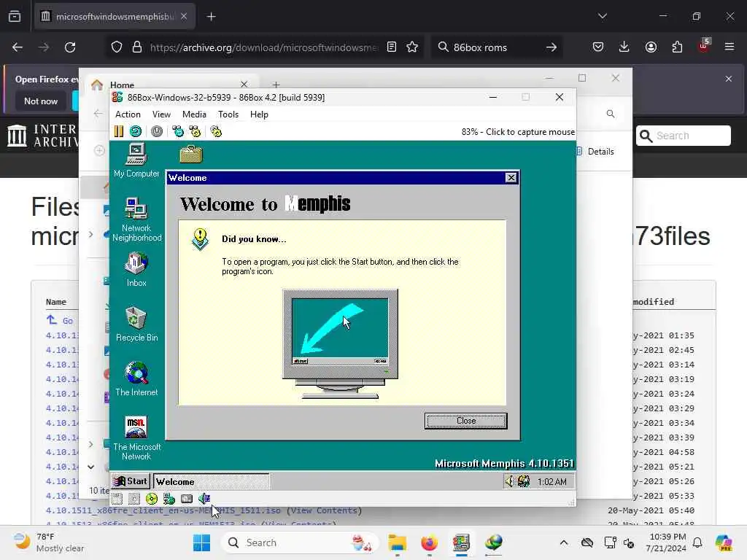Click the speaker icon in Memphis tray

click(509, 481)
